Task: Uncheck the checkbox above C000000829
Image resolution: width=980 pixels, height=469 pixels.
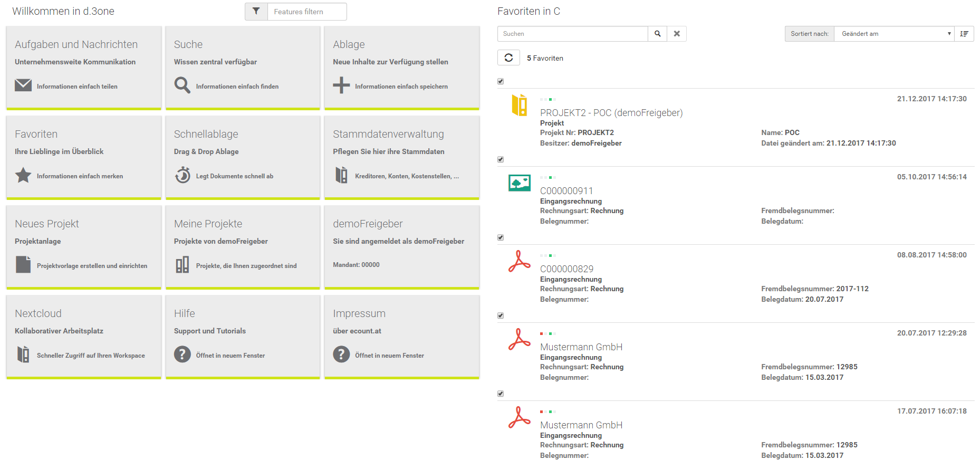Action: pyautogui.click(x=501, y=237)
